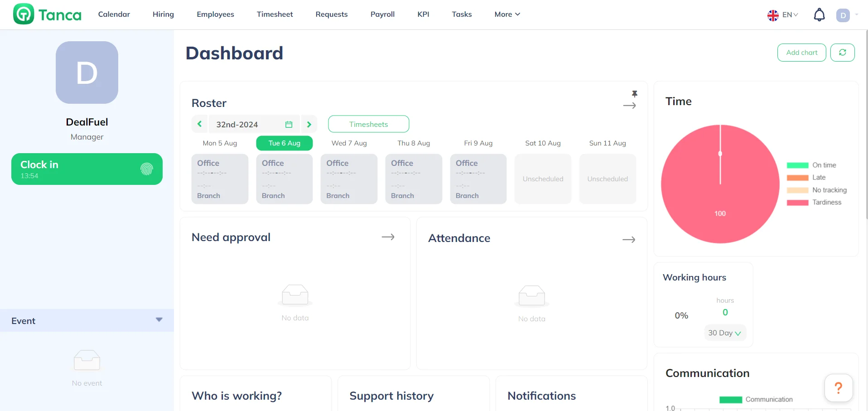Viewport: 868px width, 411px height.
Task: Go to Requests
Action: point(332,15)
